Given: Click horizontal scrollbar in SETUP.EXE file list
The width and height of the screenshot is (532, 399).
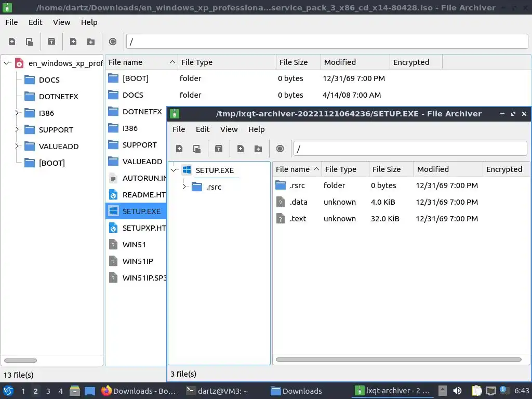Looking at the screenshot, I should (x=398, y=360).
